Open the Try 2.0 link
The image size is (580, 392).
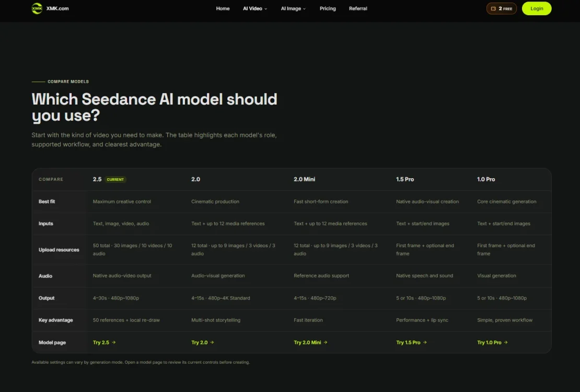coord(203,342)
